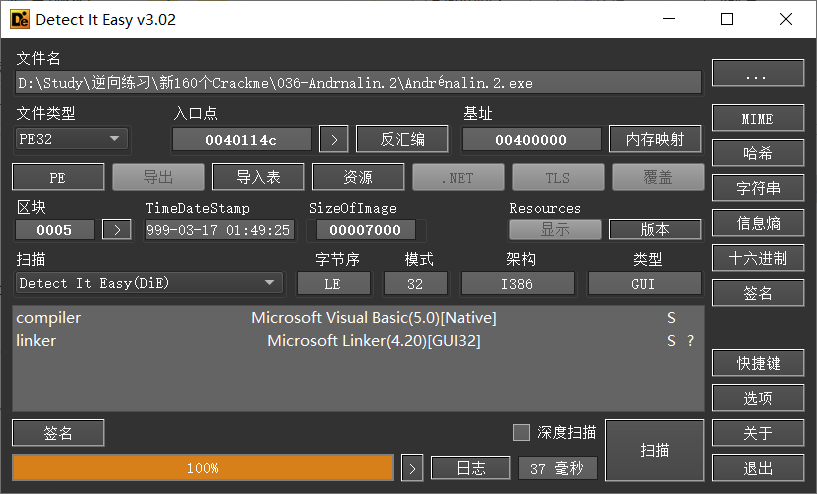The height and width of the screenshot is (494, 817).
Task: Click arrow button next to progress bar
Action: pyautogui.click(x=411, y=468)
